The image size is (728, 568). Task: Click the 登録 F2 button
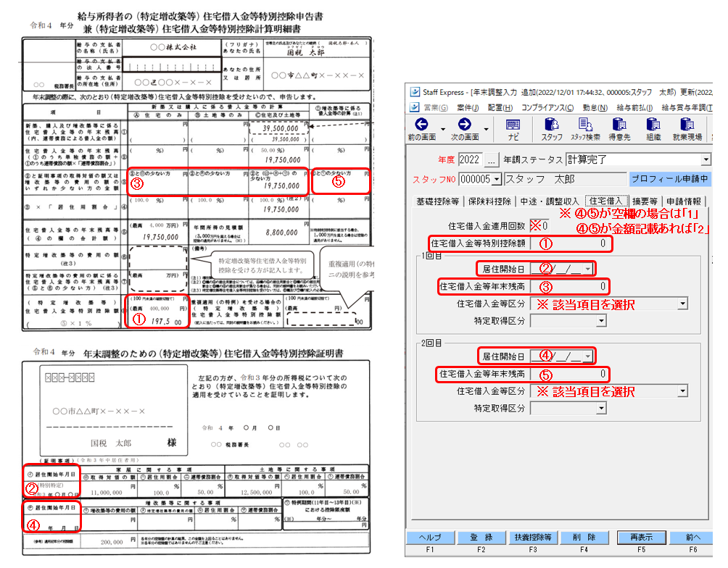(481, 538)
